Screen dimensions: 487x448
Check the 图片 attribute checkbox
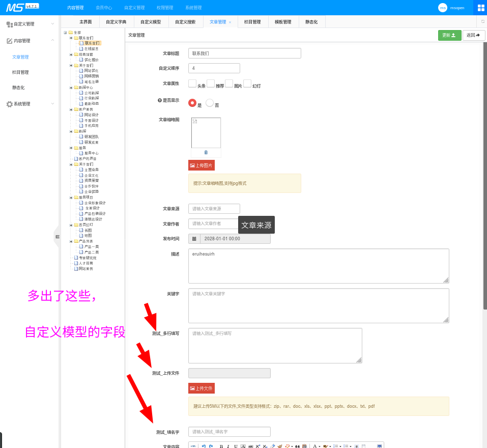click(x=229, y=83)
